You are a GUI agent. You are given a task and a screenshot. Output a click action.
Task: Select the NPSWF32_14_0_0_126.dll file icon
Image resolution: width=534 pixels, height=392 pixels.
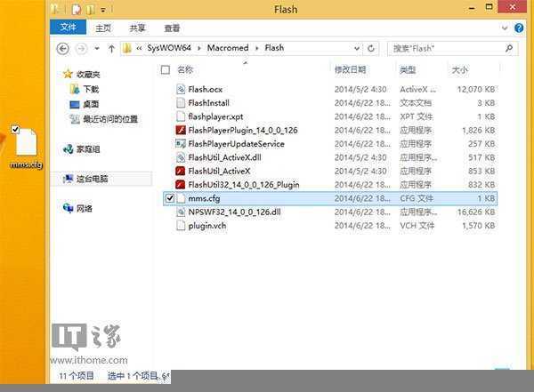click(181, 212)
